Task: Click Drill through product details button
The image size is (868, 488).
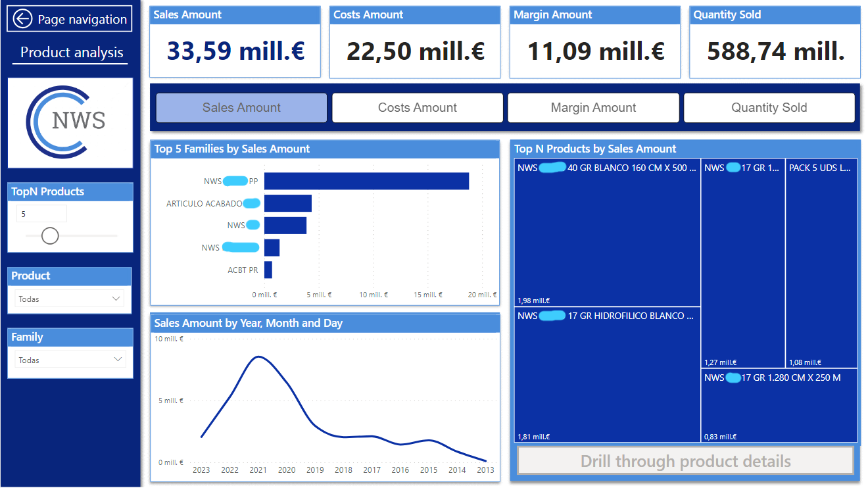Action: (x=685, y=461)
